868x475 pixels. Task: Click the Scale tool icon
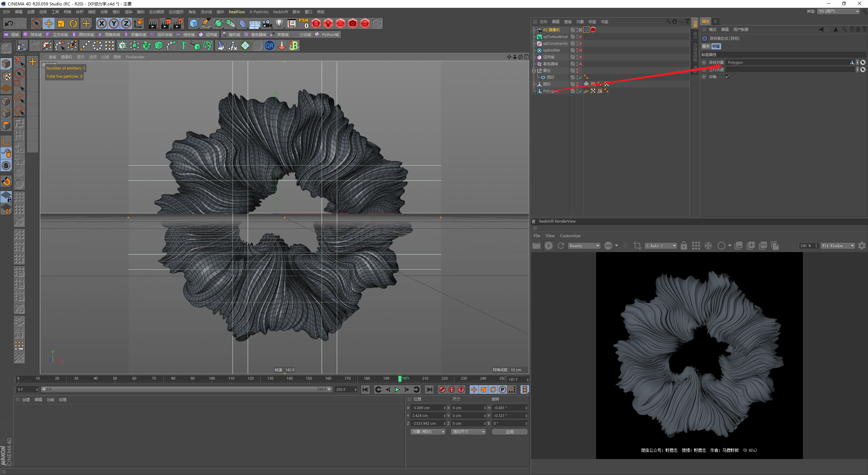click(61, 23)
